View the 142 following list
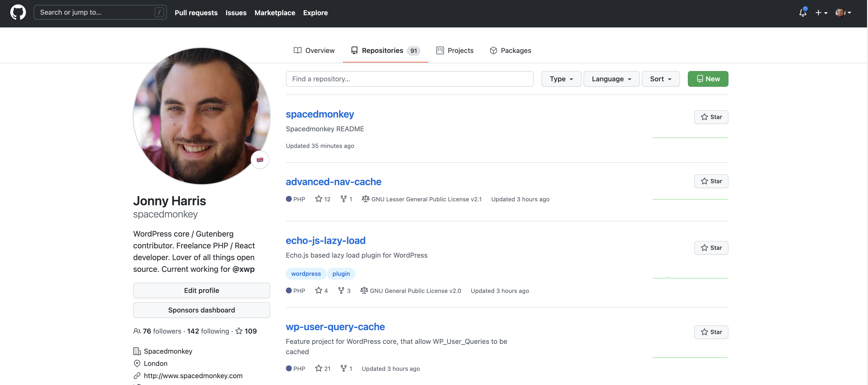 [x=208, y=331]
